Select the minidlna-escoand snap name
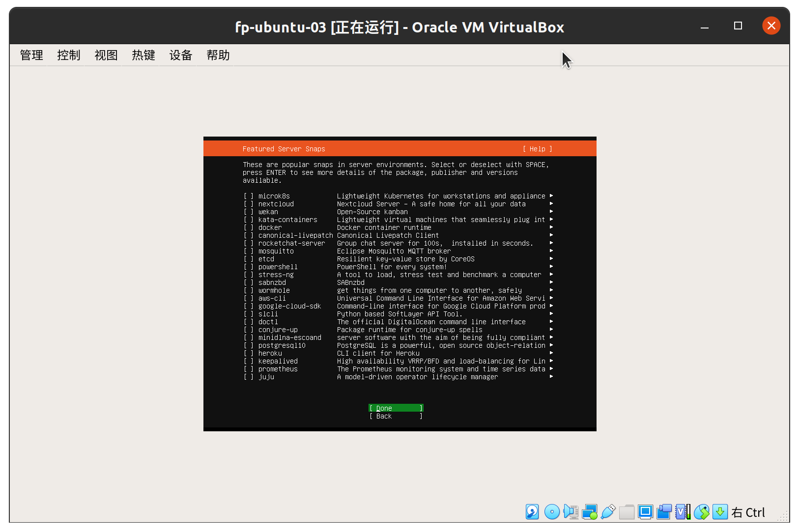Image resolution: width=799 pixels, height=532 pixels. click(x=290, y=337)
